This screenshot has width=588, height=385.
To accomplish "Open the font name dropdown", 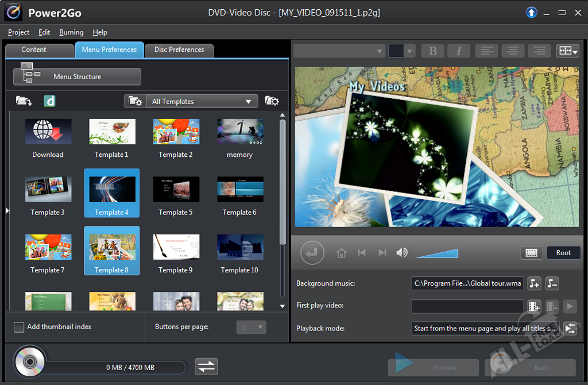I will click(339, 51).
